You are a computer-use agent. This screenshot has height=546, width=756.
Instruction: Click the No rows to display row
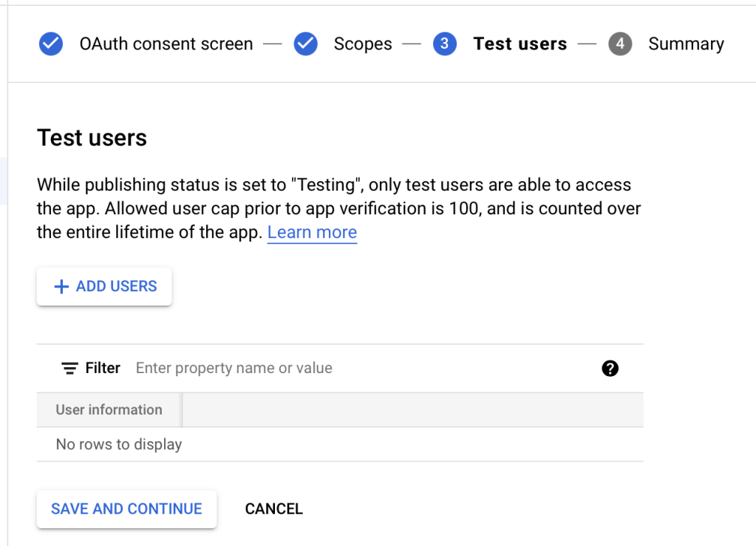(x=119, y=444)
